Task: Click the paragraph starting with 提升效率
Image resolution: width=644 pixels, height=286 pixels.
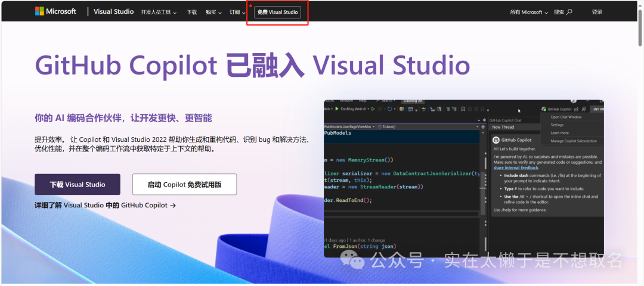Action: (172, 144)
